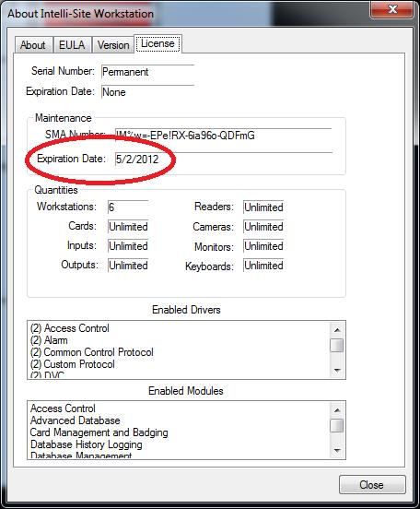
Task: Click the "Enabled Modules" heading
Action: click(186, 391)
